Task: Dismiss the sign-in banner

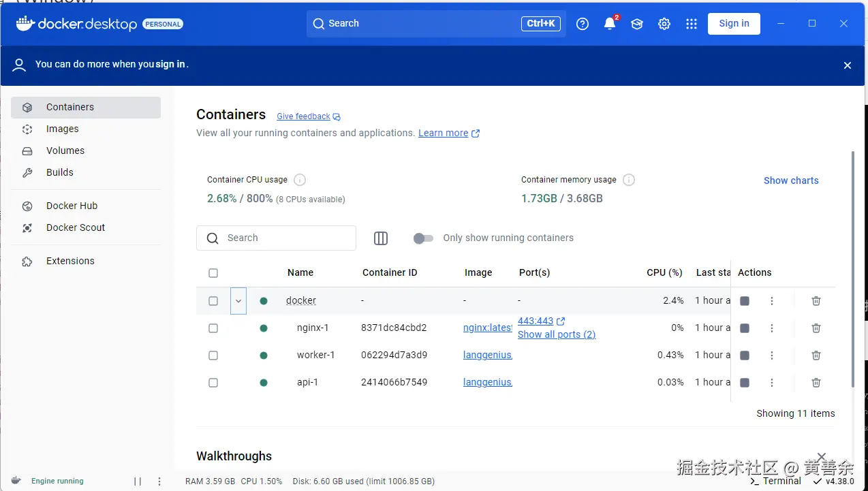Action: (x=848, y=65)
